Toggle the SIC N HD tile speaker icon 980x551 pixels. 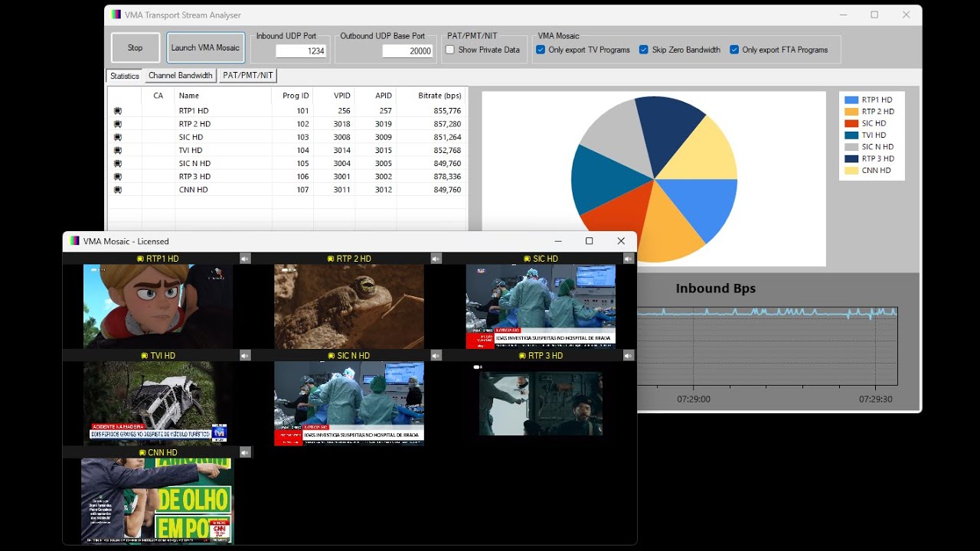coord(436,356)
